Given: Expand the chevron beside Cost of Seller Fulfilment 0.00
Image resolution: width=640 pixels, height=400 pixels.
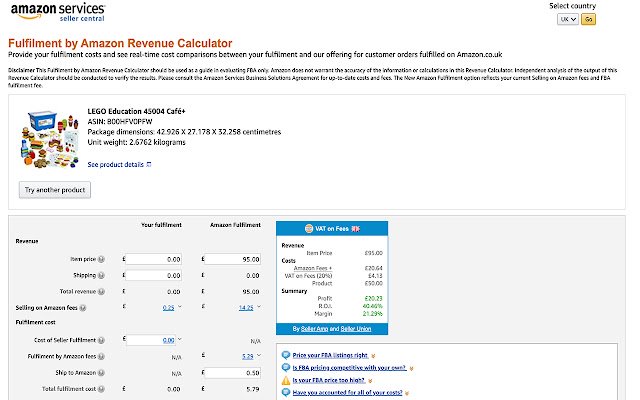Looking at the screenshot, I should 180,339.
